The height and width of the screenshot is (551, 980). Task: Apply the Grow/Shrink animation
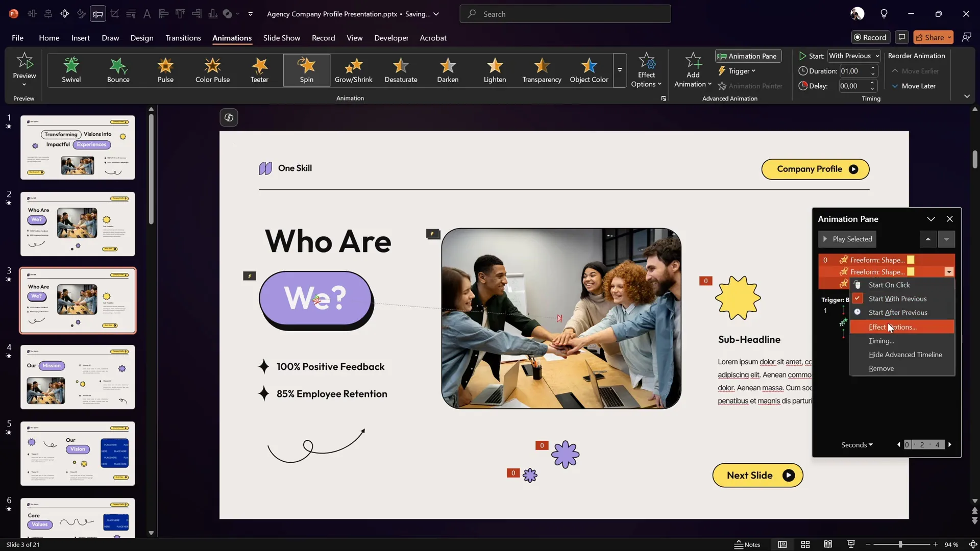point(354,70)
